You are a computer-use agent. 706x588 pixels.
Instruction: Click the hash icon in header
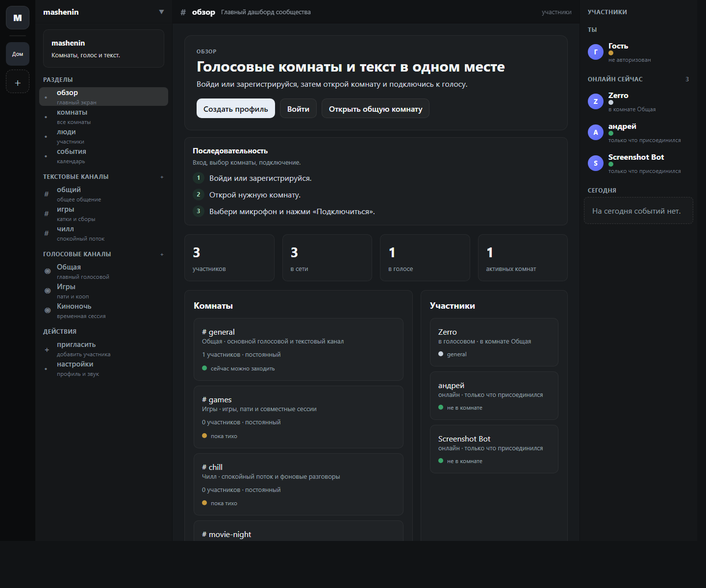coord(183,12)
